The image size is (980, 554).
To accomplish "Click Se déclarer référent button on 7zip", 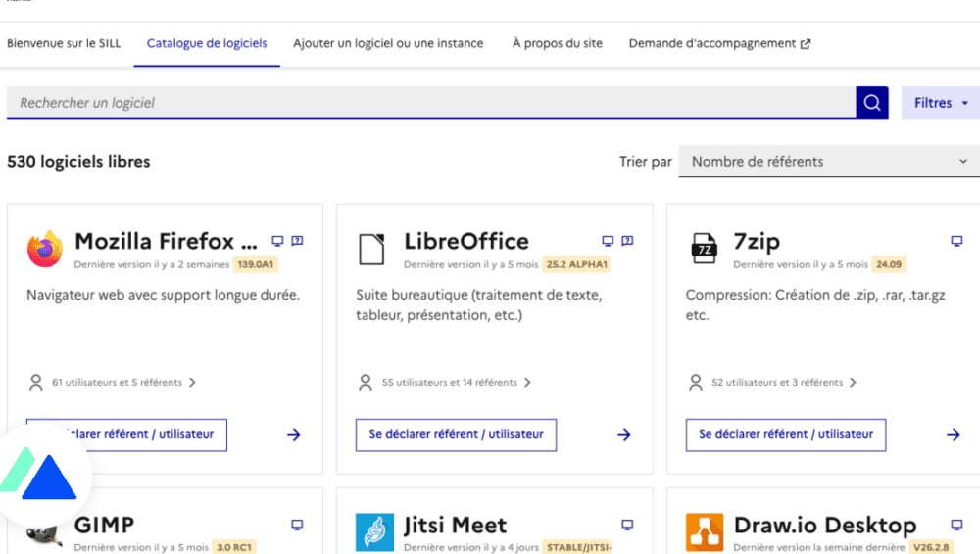I will (x=786, y=434).
